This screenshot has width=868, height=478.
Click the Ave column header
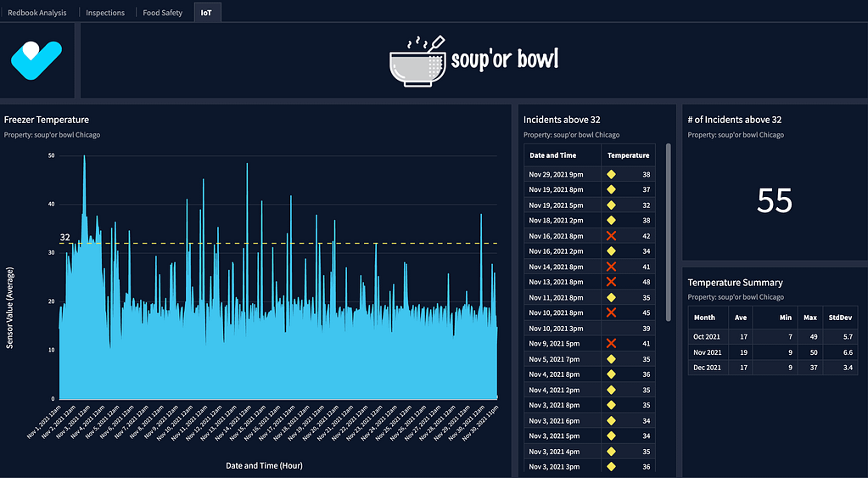pyautogui.click(x=741, y=318)
